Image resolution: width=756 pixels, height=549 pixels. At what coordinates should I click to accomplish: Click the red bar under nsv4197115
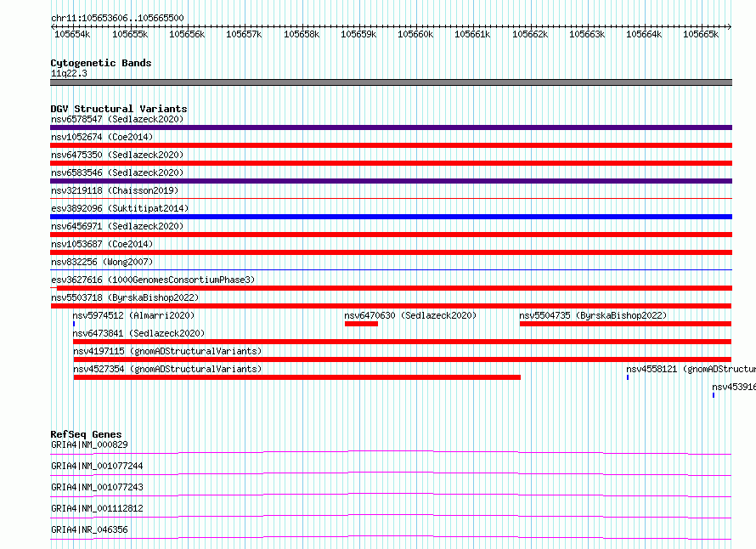[x=402, y=359]
